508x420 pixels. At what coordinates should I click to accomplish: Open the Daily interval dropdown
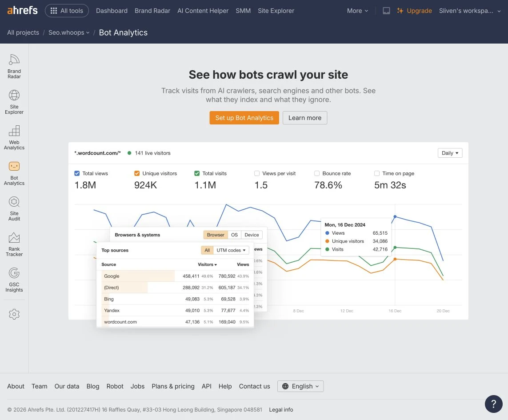click(450, 153)
